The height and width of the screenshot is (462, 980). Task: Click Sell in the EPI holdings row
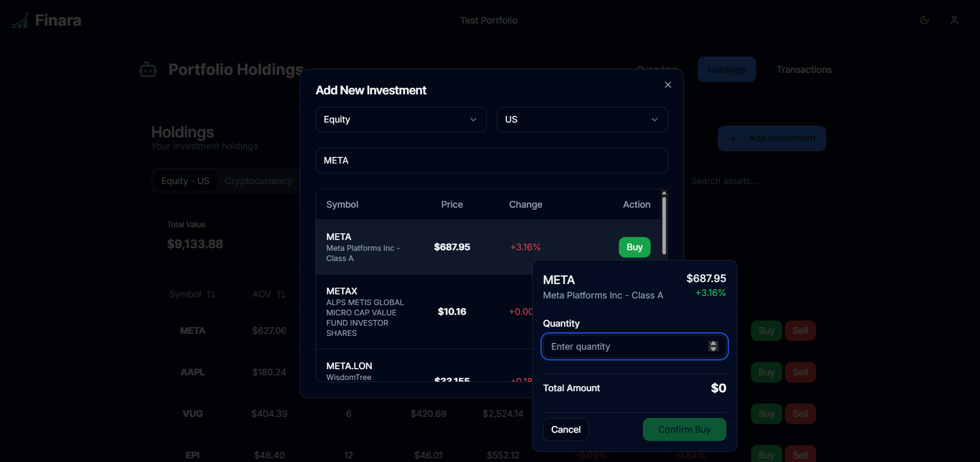tap(800, 455)
